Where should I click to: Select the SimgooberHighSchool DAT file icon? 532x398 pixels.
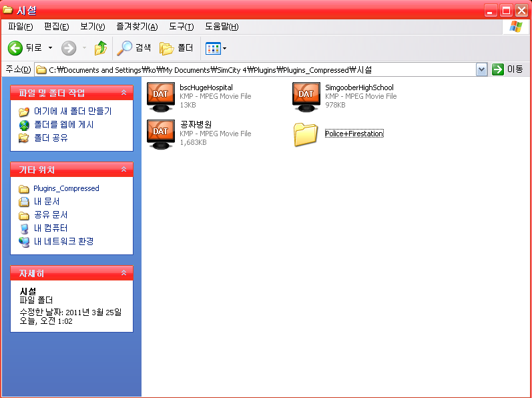306,97
